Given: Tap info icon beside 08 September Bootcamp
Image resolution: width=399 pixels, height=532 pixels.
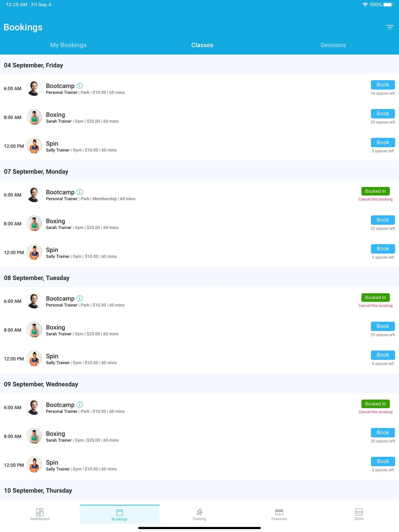Looking at the screenshot, I should pyautogui.click(x=80, y=298).
